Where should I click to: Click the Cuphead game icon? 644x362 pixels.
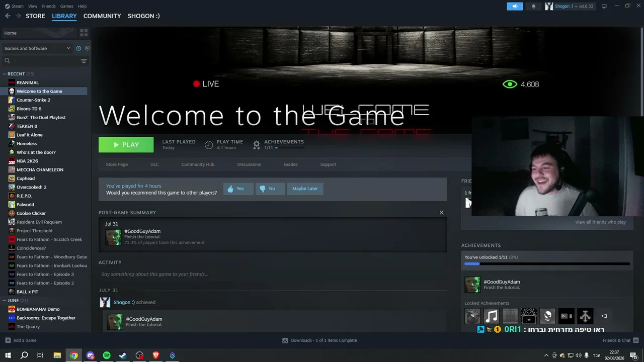click(x=12, y=178)
